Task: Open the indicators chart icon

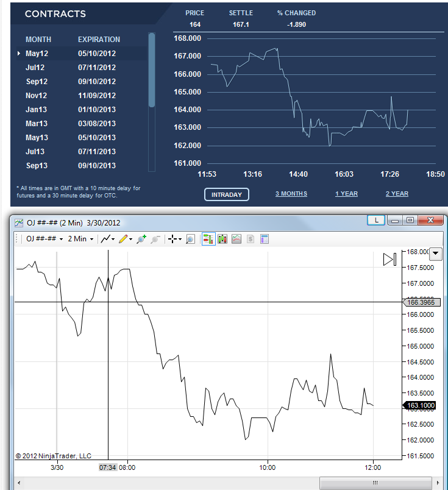Action: [x=236, y=239]
